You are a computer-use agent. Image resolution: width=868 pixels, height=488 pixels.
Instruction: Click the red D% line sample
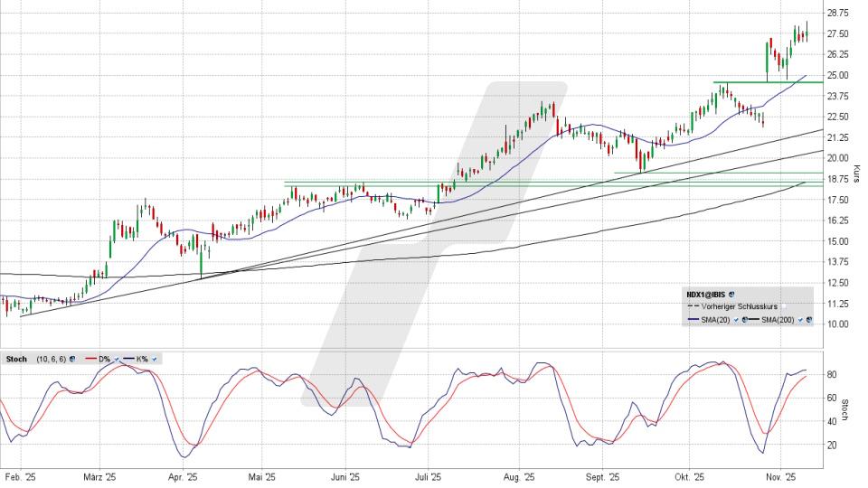coord(90,359)
